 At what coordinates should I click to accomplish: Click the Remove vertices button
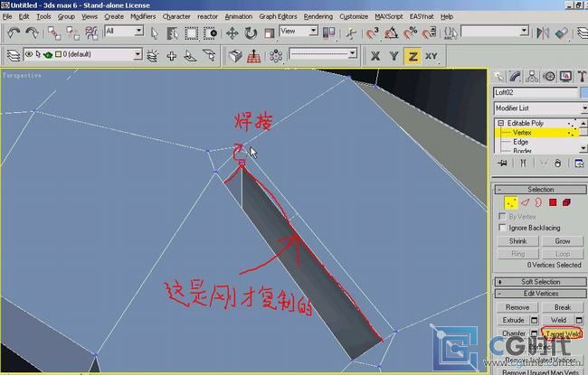point(517,307)
